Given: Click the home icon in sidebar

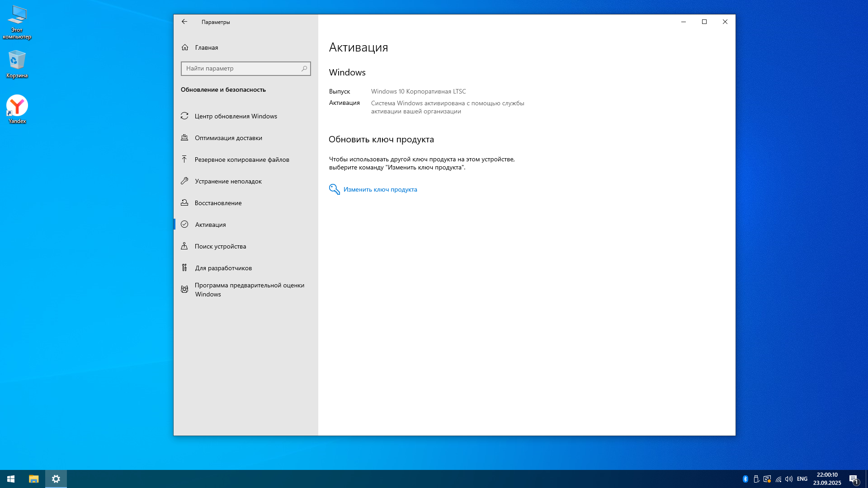Looking at the screenshot, I should tap(185, 47).
